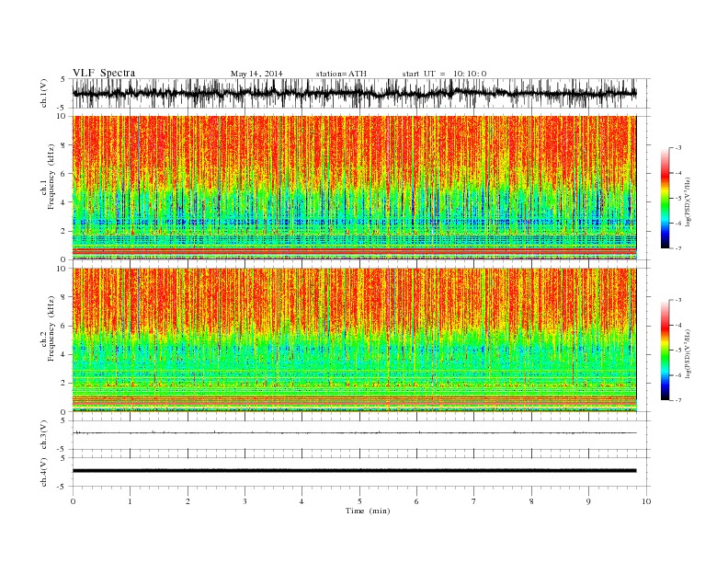Image resolution: width=728 pixels, height=563 pixels.
Task: Click the "9" tick on the Time axis
Action: (588, 501)
